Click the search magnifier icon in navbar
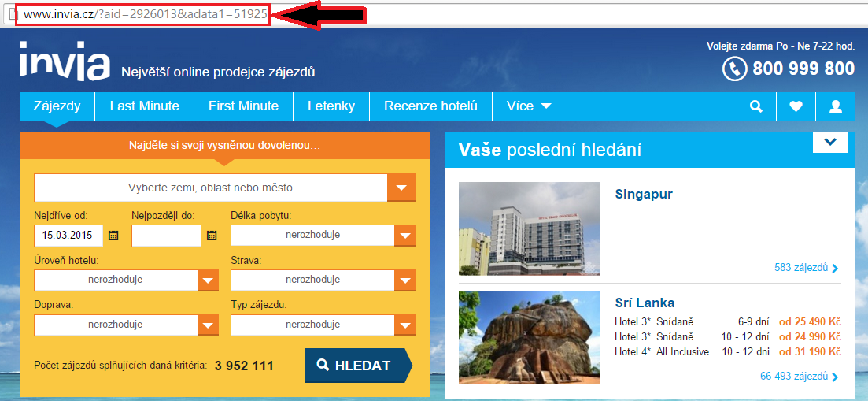 click(756, 106)
